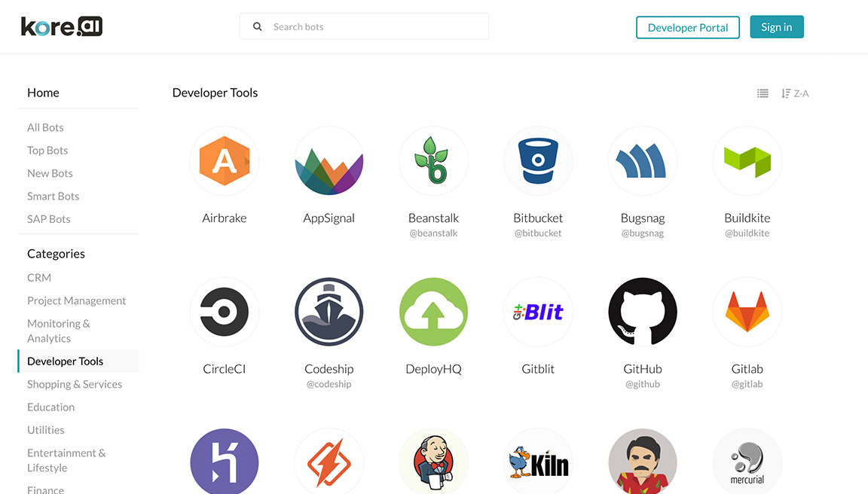Screen dimensions: 868x494
Task: Select All Bots in sidebar
Action: coord(45,127)
